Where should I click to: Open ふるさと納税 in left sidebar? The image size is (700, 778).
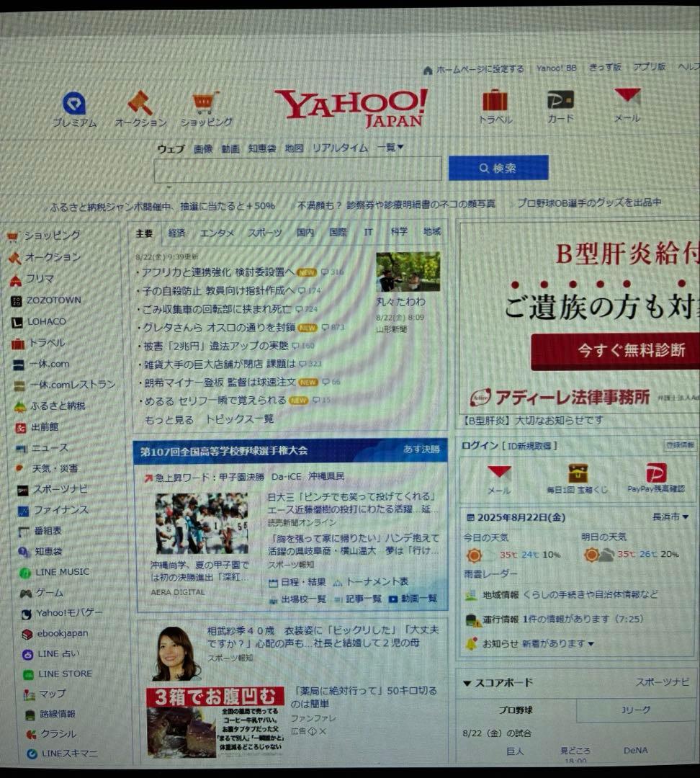coord(57,406)
